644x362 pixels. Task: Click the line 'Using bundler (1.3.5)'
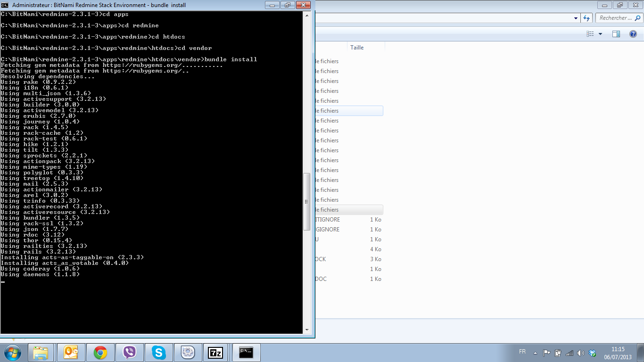40,218
